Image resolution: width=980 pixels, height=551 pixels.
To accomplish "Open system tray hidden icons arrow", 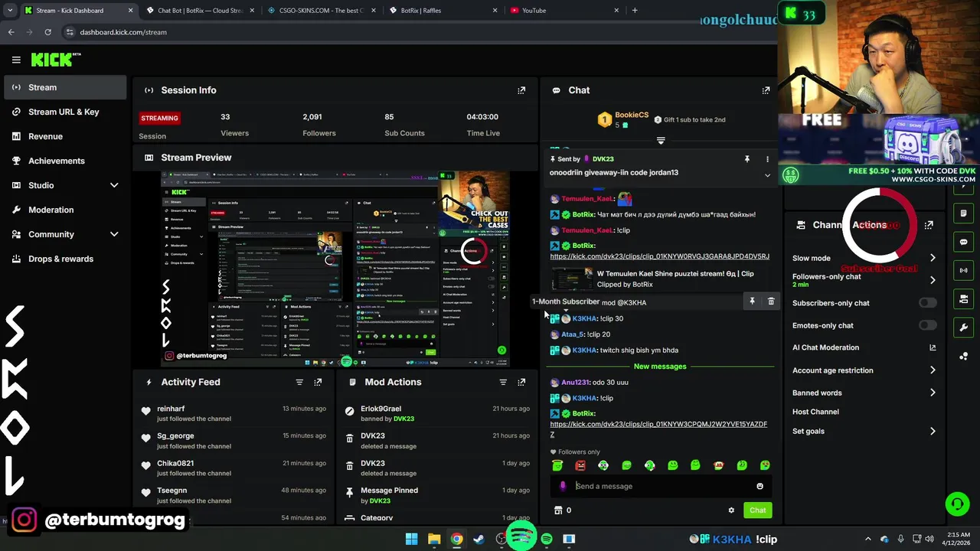I will [x=869, y=540].
